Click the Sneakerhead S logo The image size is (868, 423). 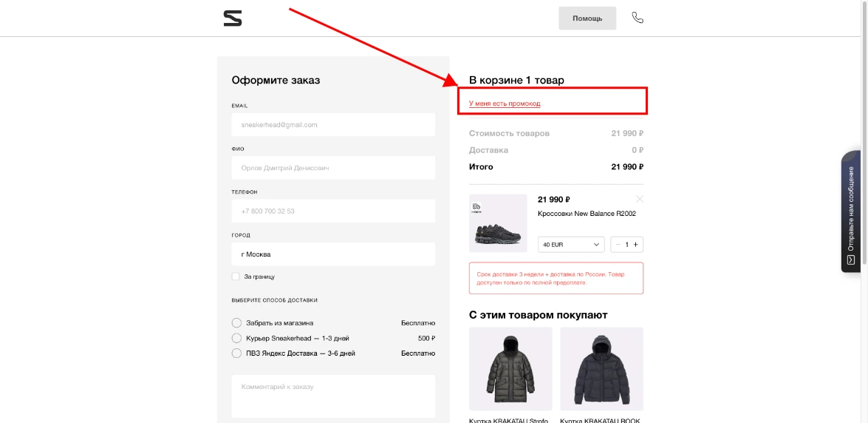click(233, 18)
